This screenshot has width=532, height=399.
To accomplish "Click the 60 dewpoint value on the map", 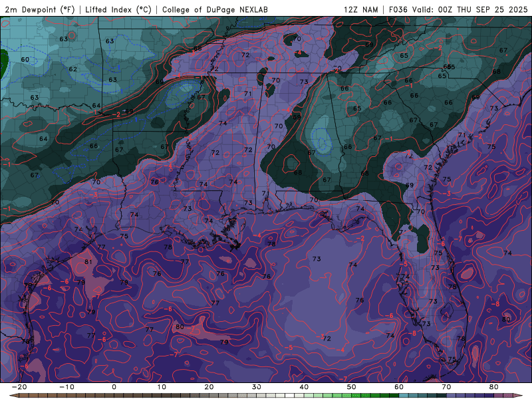I will pos(25,60).
